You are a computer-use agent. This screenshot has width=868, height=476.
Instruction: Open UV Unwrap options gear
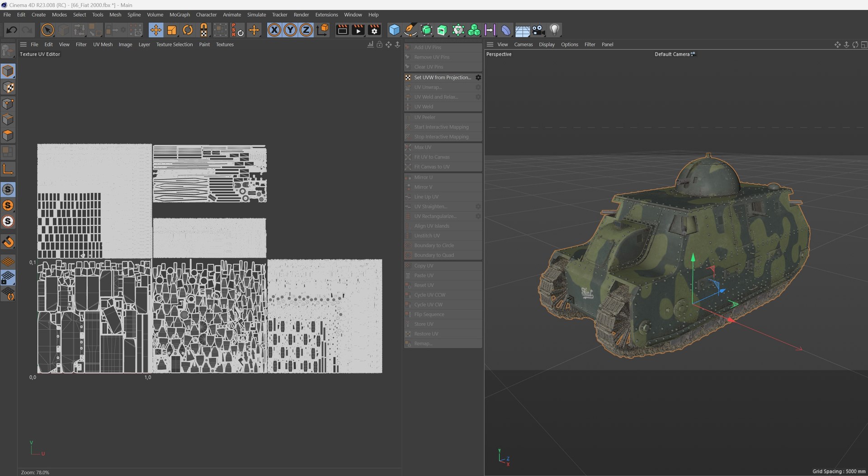478,87
